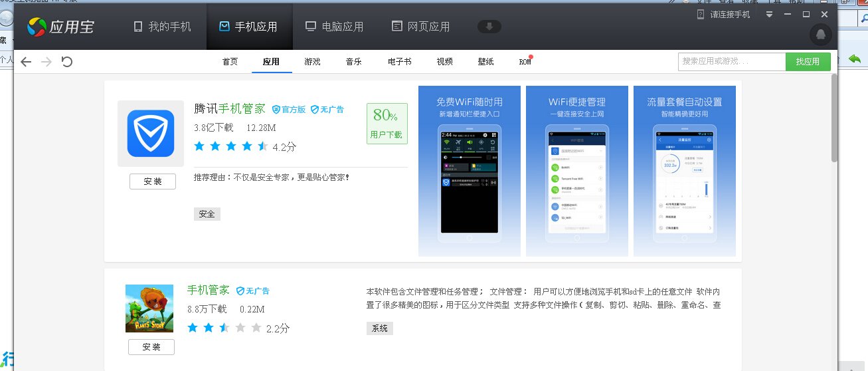Click the 本软件包含文件管理 description text
Screen dimensions: 868x371
543,299
